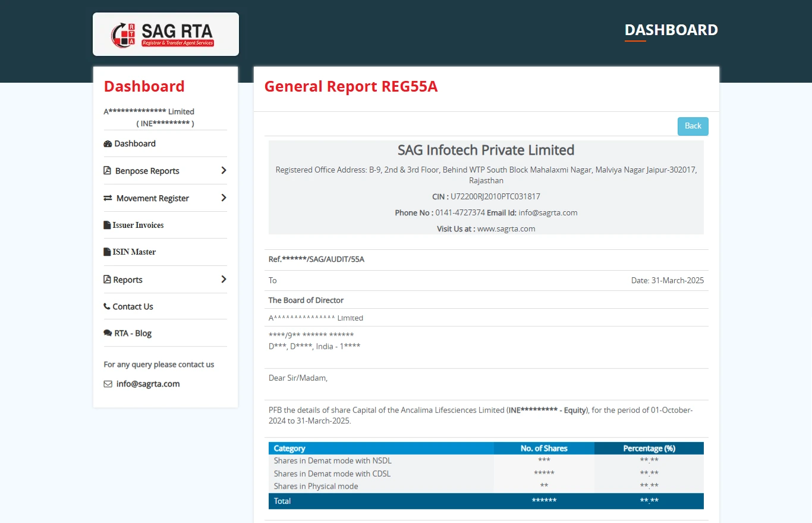Image resolution: width=812 pixels, height=523 pixels.
Task: Open the info@sagrta.com sidebar email link
Action: tap(148, 384)
